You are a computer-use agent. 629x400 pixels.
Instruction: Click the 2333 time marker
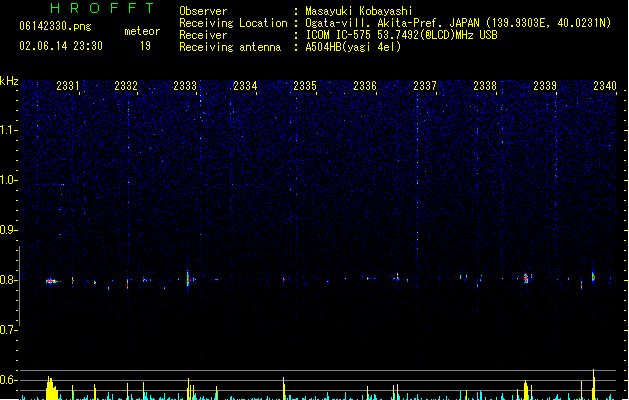pos(185,86)
